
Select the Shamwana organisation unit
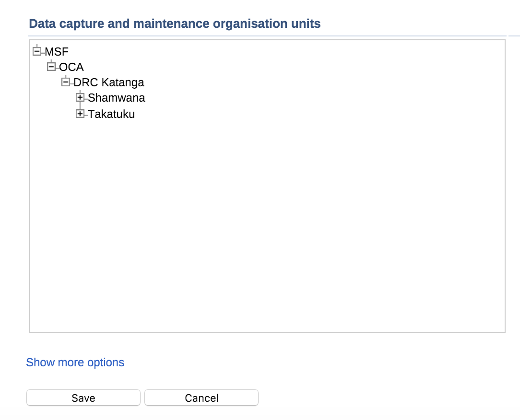click(x=117, y=98)
